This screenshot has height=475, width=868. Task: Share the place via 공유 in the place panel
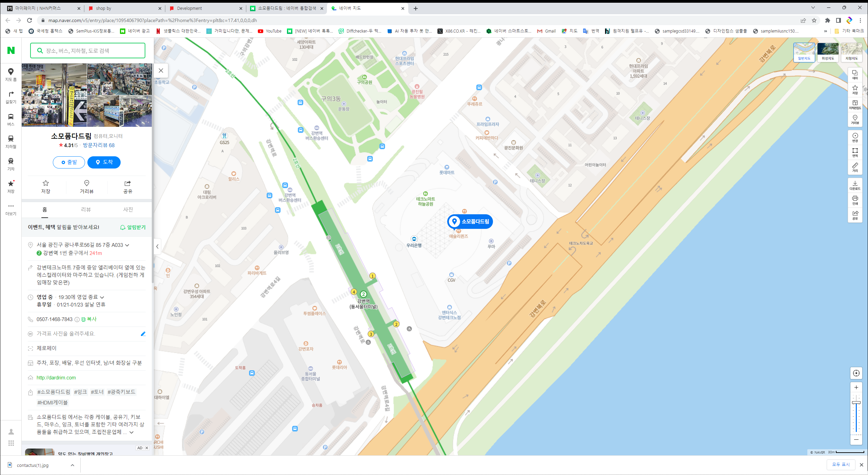(x=128, y=187)
